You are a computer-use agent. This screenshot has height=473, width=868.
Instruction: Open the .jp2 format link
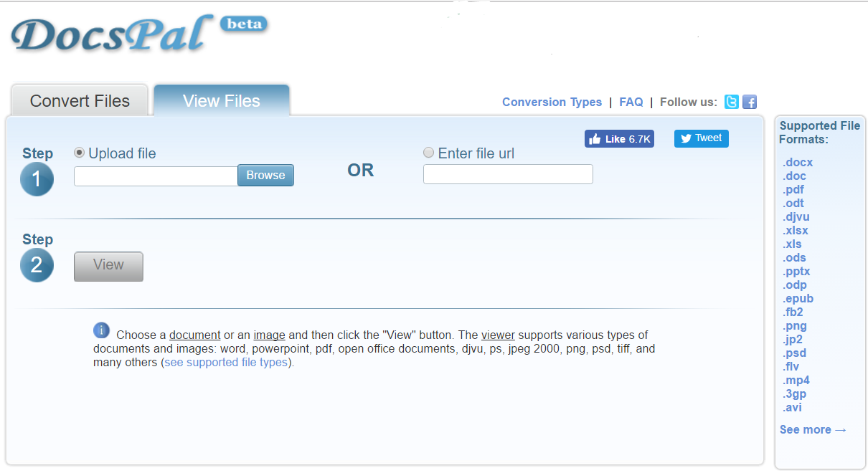(793, 340)
